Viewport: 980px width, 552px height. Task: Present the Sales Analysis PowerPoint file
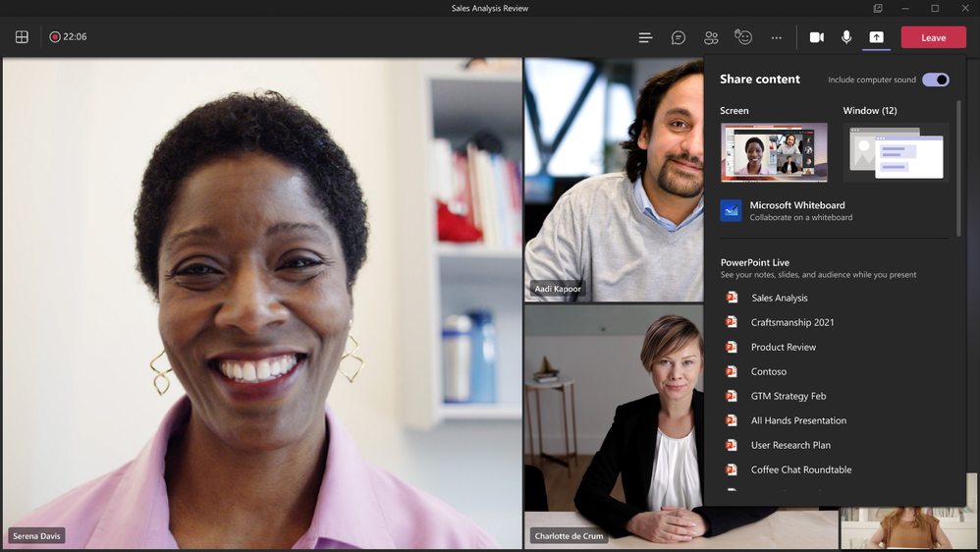(779, 298)
